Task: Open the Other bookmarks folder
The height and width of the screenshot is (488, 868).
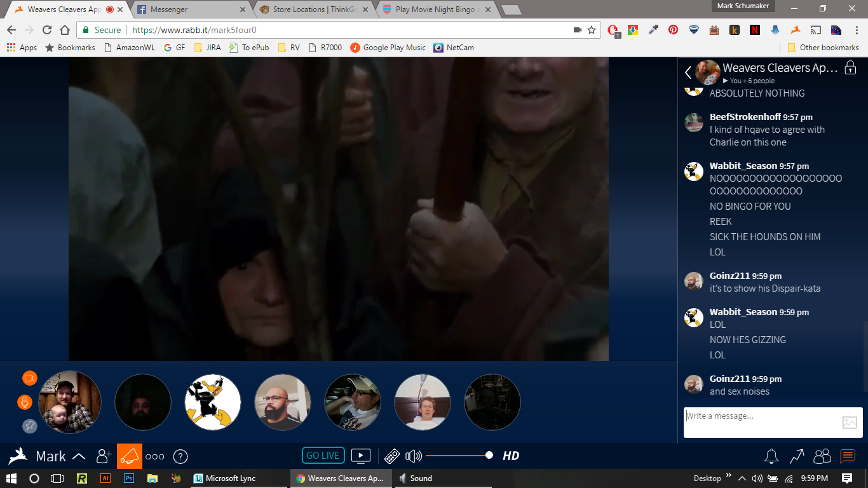Action: (x=823, y=48)
